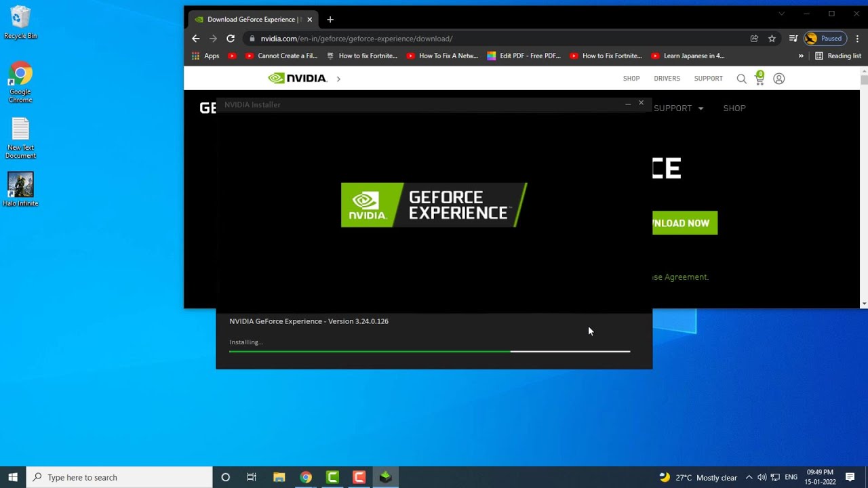
Task: Expand arrow next to NVIDIA logo
Action: [x=338, y=79]
